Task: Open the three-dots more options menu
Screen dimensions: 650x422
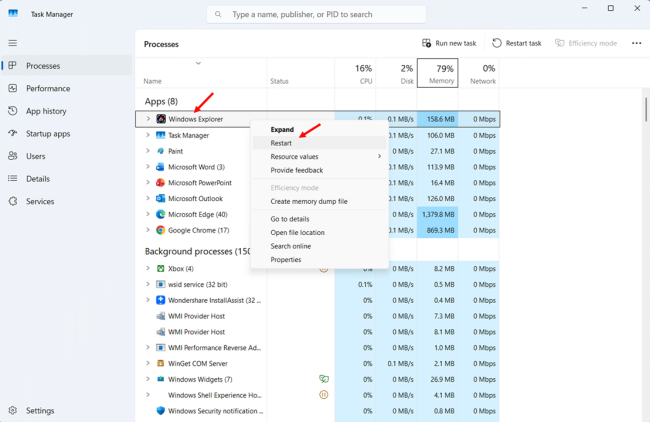Action: pyautogui.click(x=637, y=43)
